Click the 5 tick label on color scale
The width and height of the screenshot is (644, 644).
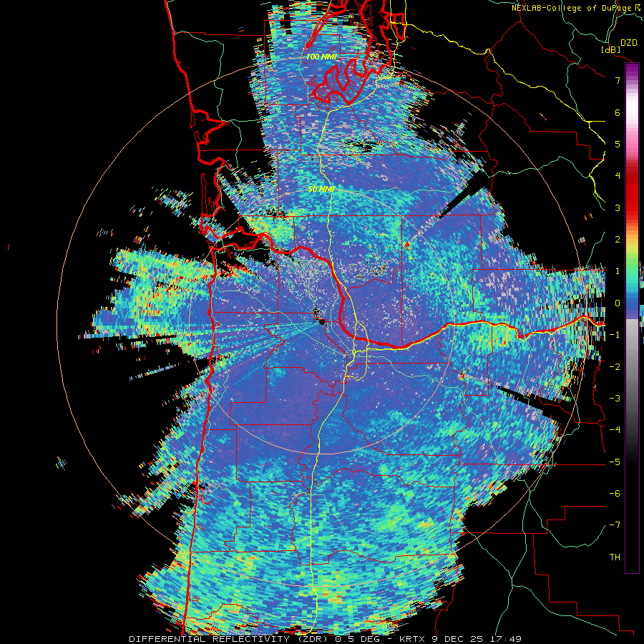pyautogui.click(x=618, y=144)
